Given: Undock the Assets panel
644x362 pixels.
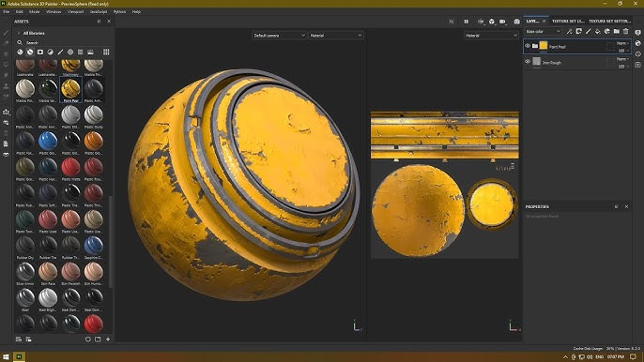Looking at the screenshot, I should click(99, 22).
